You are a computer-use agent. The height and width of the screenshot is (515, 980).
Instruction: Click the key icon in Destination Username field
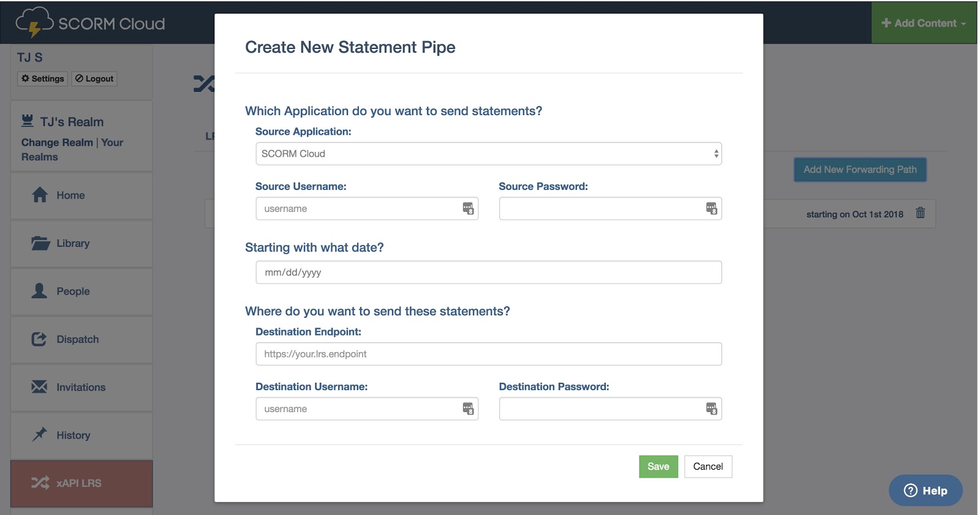click(x=468, y=409)
